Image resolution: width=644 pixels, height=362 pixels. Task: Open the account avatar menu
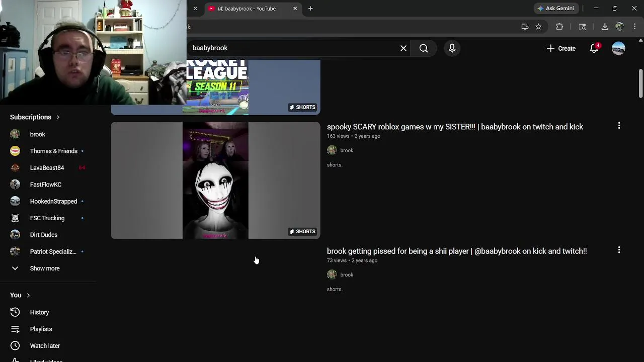(618, 48)
